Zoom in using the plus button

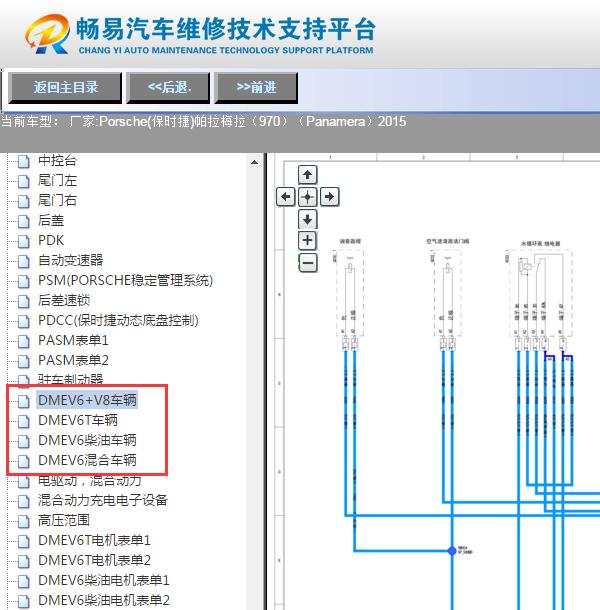307,240
